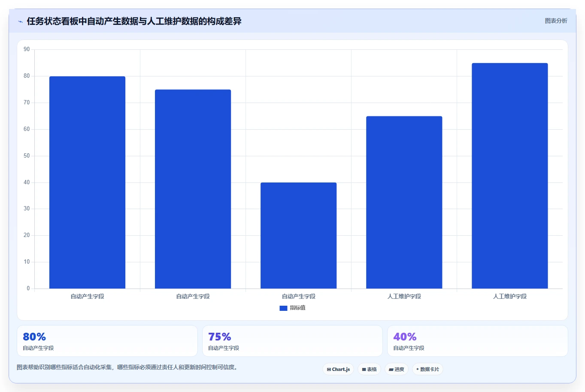
Task: Click the y-axis tick label 20
Action: (x=27, y=235)
